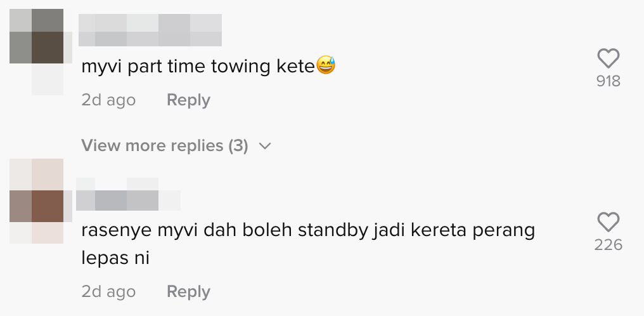Like the "kereta perang" comment with the heart

tap(609, 222)
